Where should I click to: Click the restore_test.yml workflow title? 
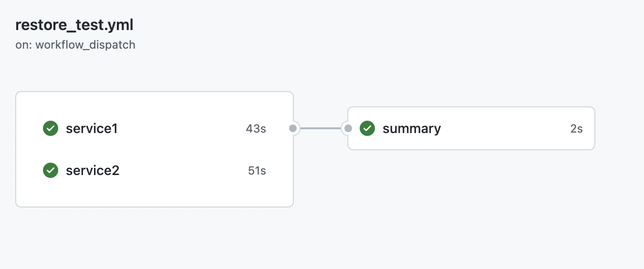tap(74, 25)
